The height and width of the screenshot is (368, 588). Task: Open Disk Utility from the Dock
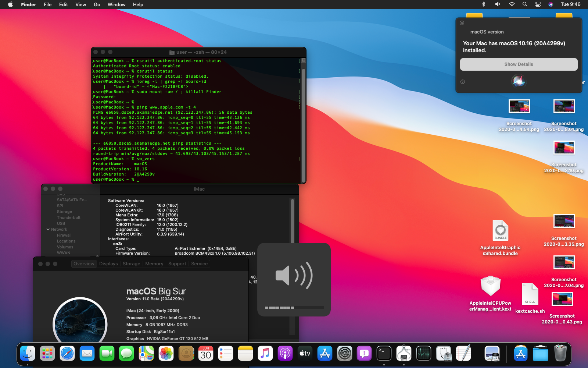[444, 354]
